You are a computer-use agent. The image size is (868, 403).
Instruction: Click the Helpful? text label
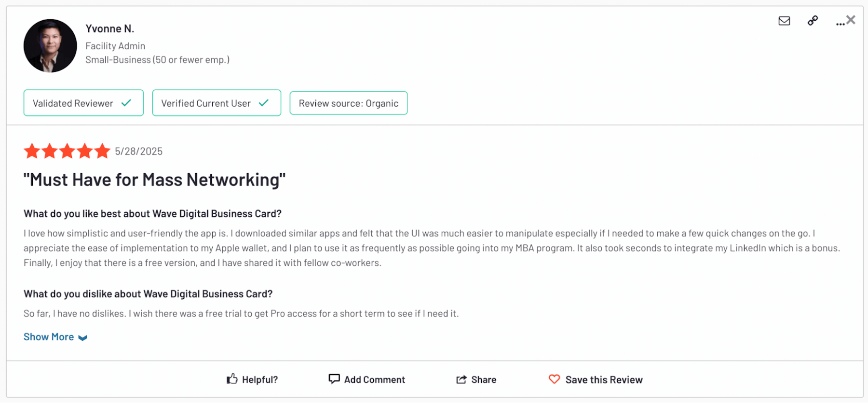(260, 380)
